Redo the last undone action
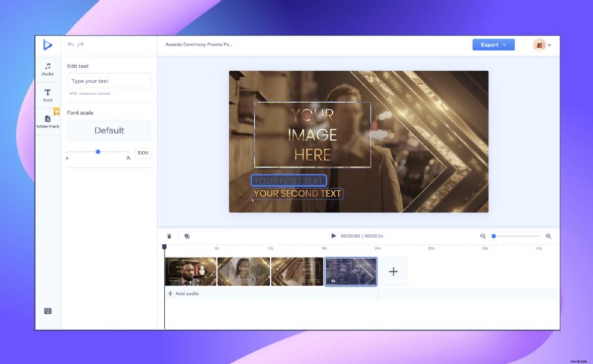The height and width of the screenshot is (364, 593). point(81,44)
